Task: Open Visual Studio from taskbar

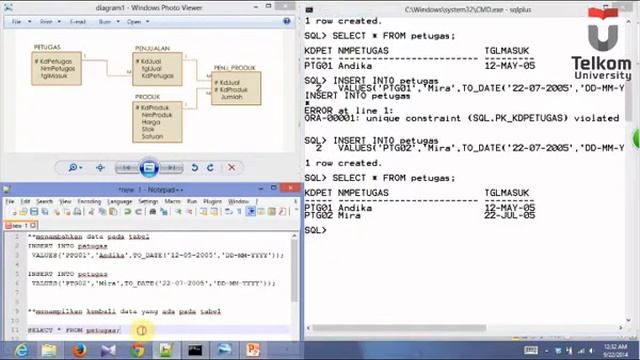Action: (x=109, y=350)
